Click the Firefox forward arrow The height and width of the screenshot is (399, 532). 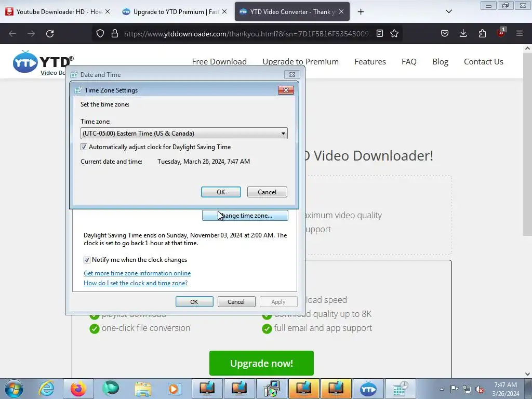tap(31, 34)
